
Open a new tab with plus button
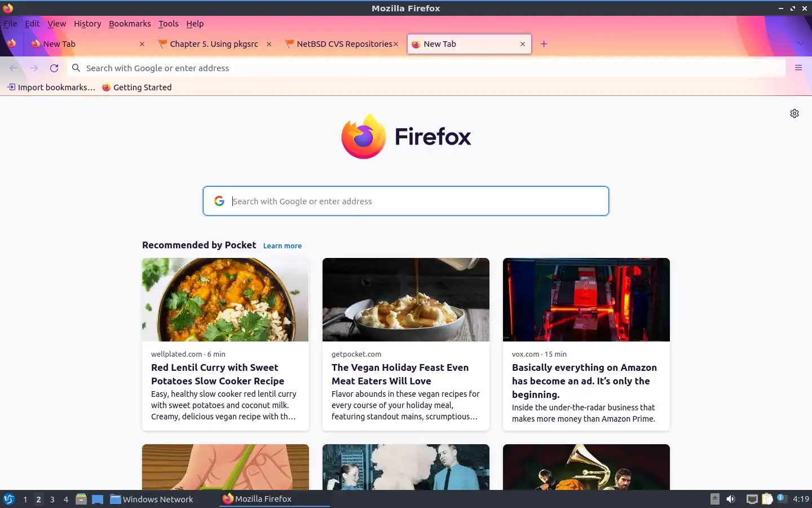(544, 44)
